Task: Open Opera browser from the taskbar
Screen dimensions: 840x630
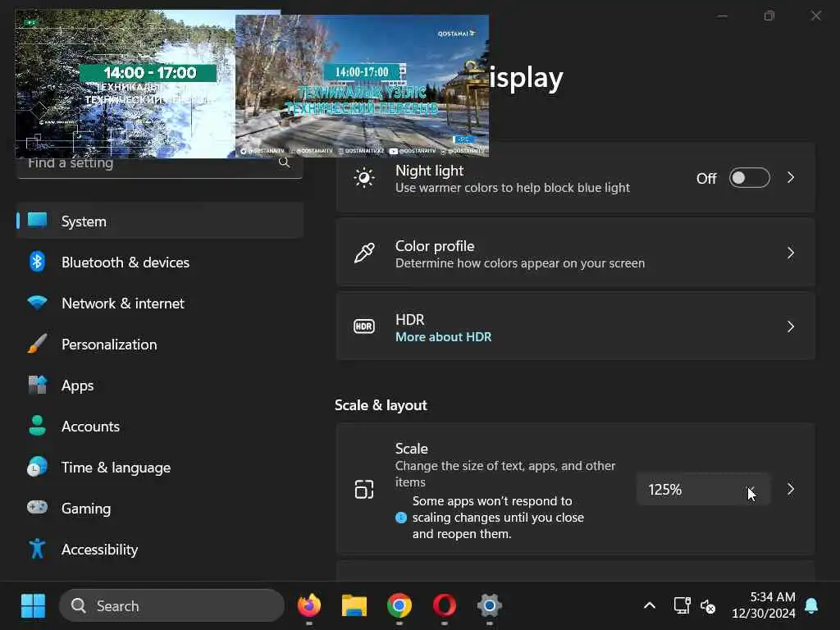Action: point(445,605)
